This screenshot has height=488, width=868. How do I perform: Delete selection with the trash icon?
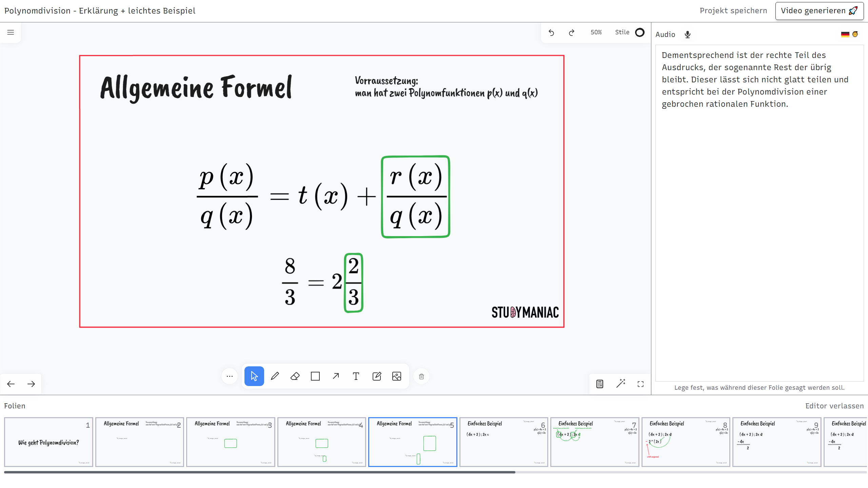pos(421,377)
